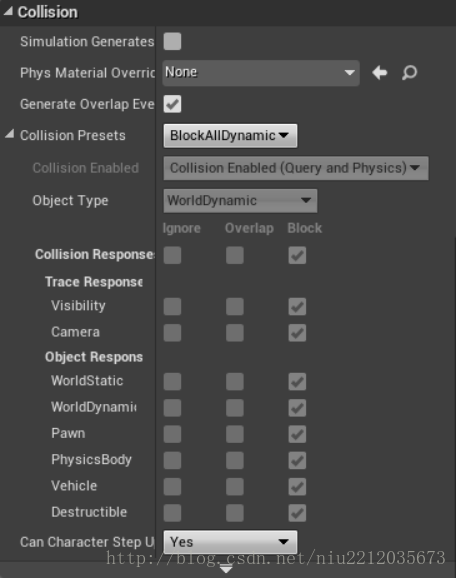Screen dimensions: 457x578
Task: Toggle Simulation Generates Hit Events checkbox
Action: coord(172,41)
